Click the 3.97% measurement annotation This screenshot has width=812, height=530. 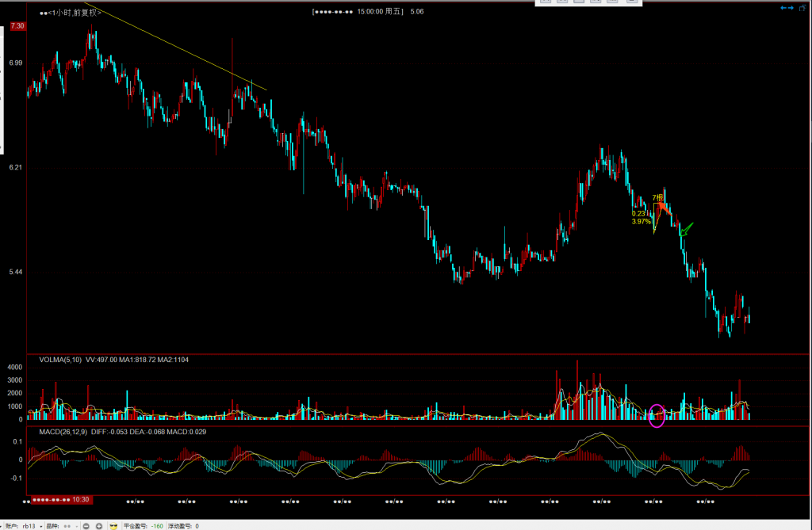641,222
